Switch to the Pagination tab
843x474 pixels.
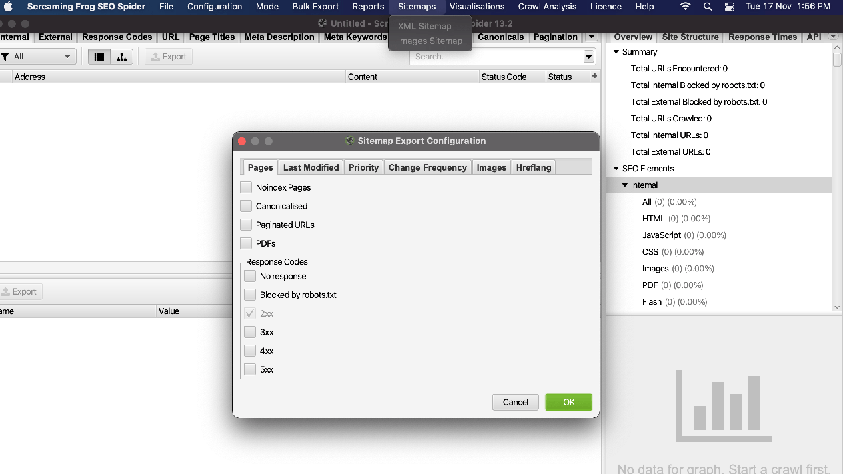tap(555, 37)
